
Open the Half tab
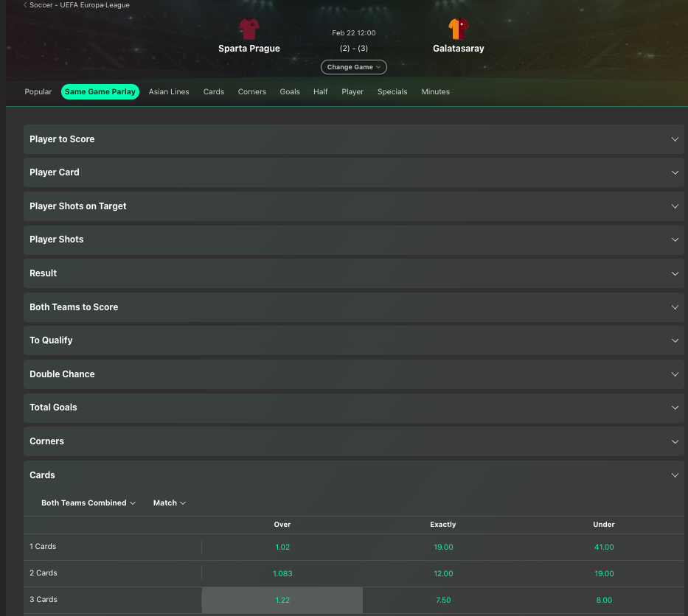pyautogui.click(x=320, y=91)
